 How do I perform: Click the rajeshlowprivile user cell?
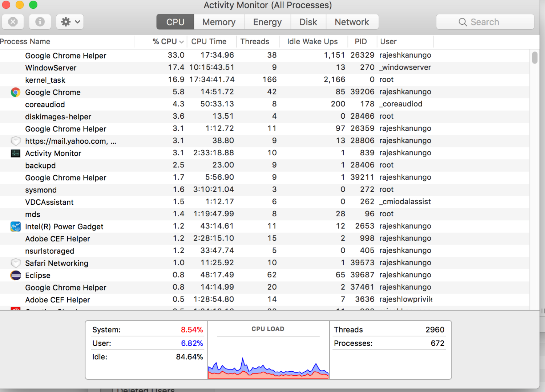[406, 299]
